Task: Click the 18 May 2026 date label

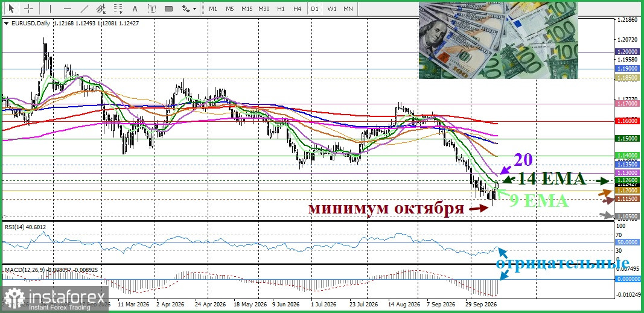Action: pos(249,305)
